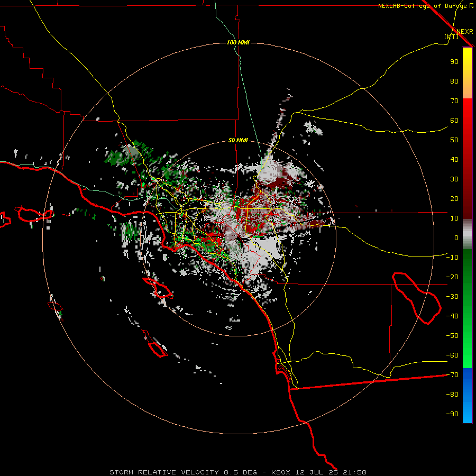Click the -80 value on the velocity scale
Viewport: 476px width, 476px height.
[452, 395]
